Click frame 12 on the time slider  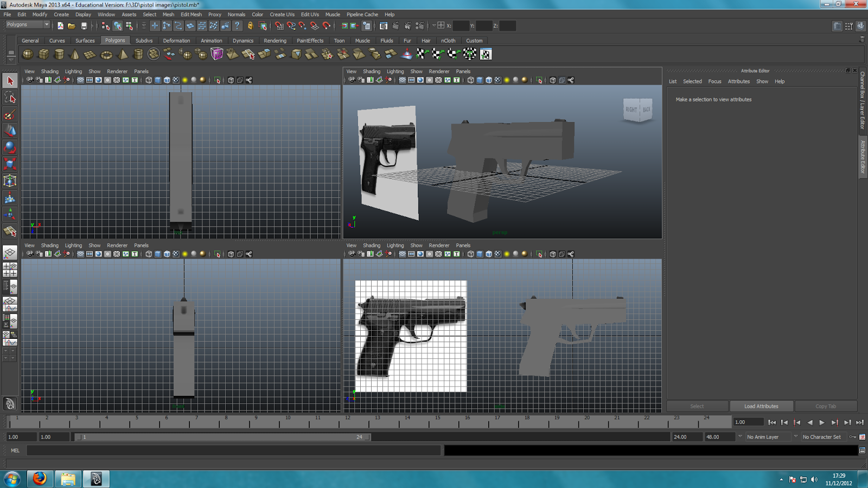tap(347, 422)
